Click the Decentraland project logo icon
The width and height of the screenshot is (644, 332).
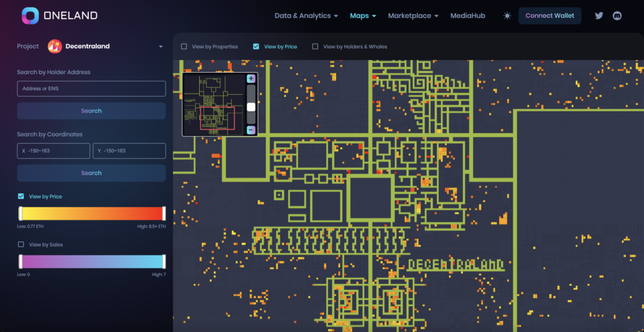[x=55, y=46]
